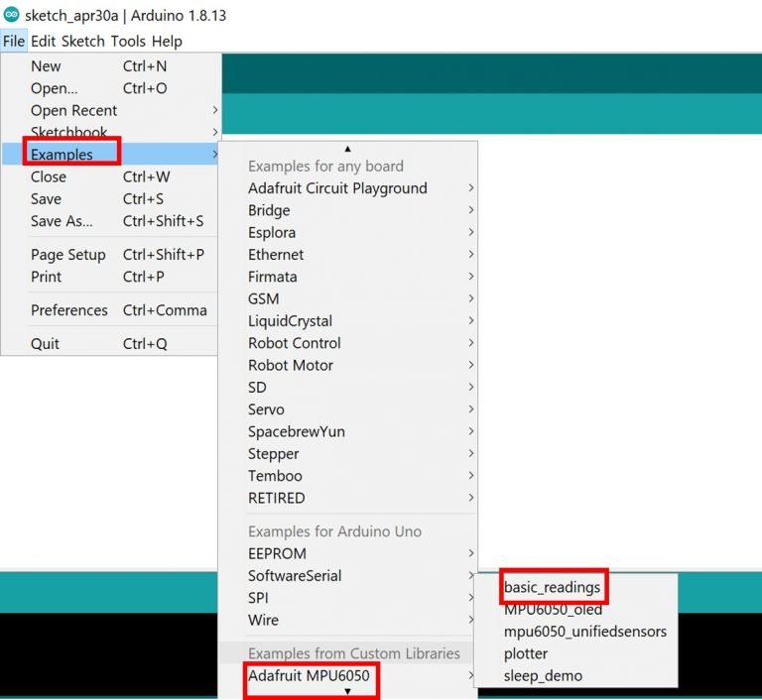
Task: Expand the Open Recent submenu
Action: pyautogui.click(x=73, y=110)
